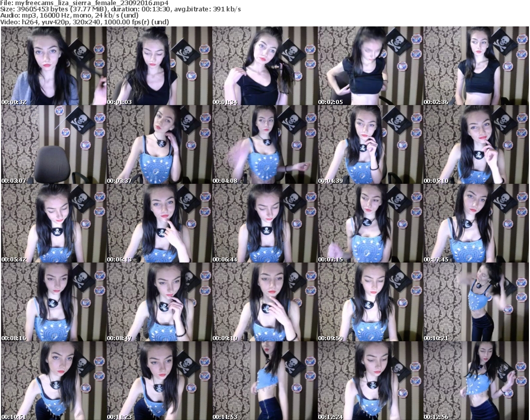The width and height of the screenshot is (530, 420).
Task: Select the thumbnail stamped 00:02:05
Action: pyautogui.click(x=371, y=66)
